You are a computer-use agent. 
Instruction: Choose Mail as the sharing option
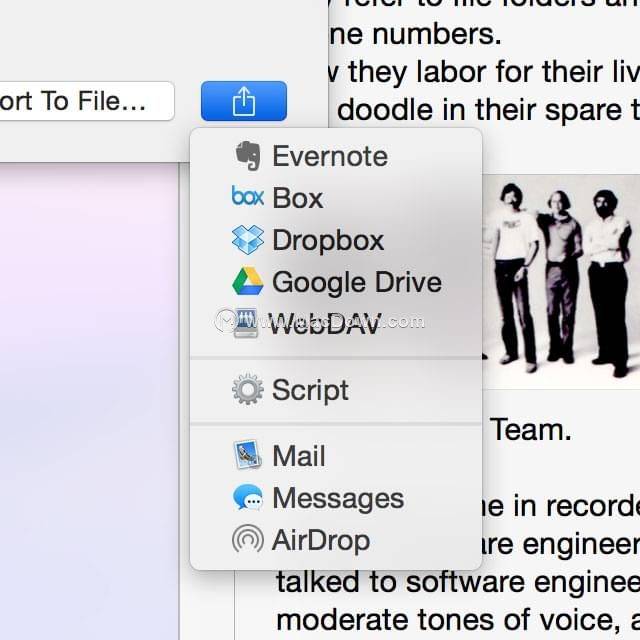[299, 456]
